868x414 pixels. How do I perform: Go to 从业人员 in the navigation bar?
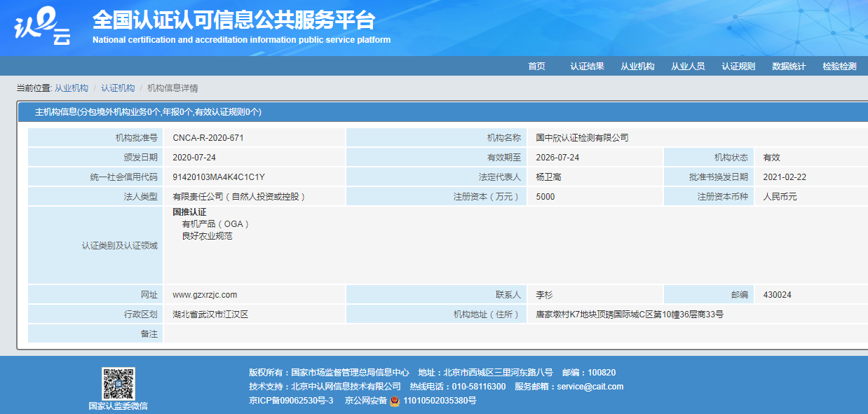(688, 67)
